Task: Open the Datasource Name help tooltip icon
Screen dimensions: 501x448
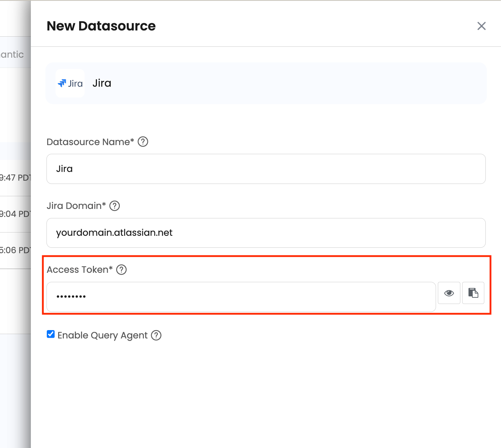Action: click(143, 141)
